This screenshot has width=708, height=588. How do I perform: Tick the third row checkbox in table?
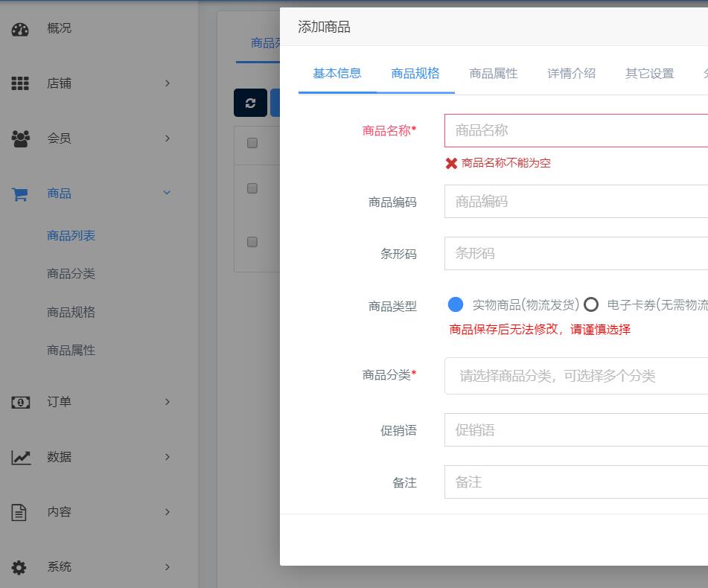click(x=252, y=242)
